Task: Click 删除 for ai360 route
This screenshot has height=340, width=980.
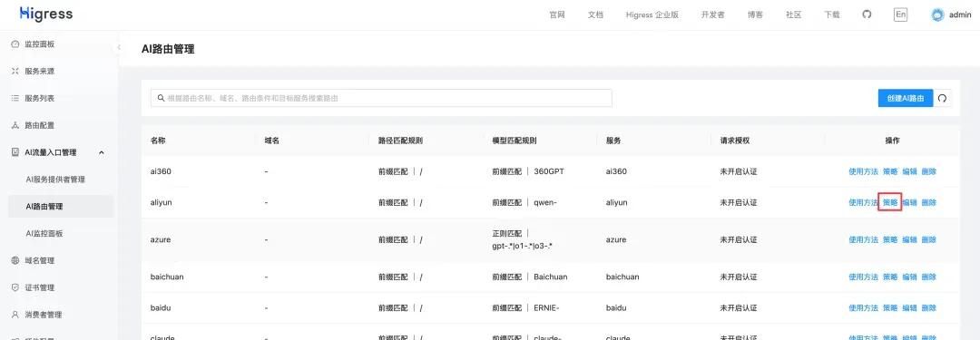Action: point(929,171)
